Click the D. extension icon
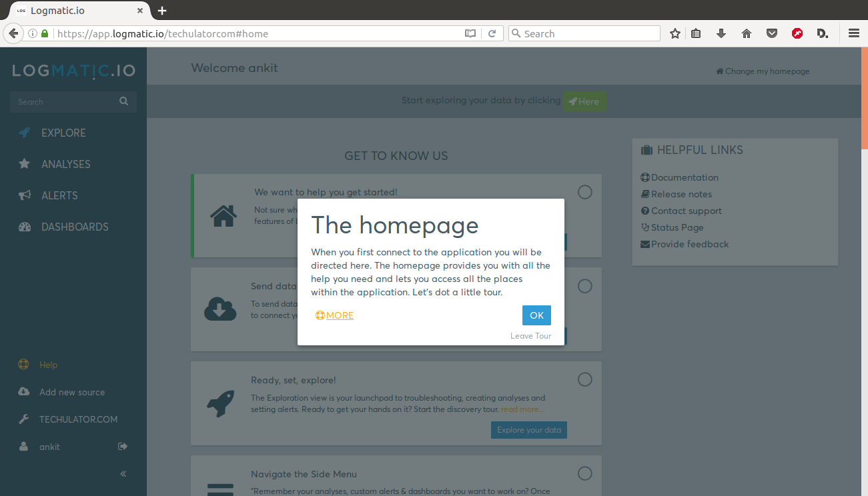The height and width of the screenshot is (496, 868). pos(823,33)
